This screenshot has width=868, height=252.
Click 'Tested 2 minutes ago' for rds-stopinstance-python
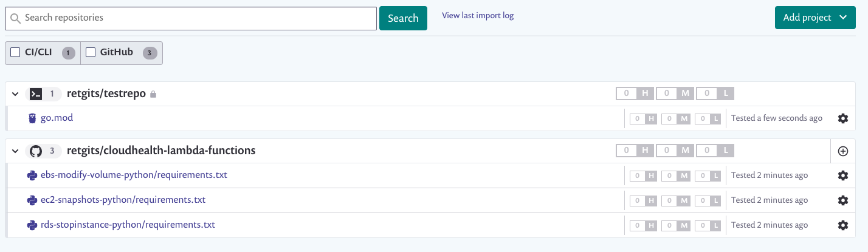click(x=770, y=225)
